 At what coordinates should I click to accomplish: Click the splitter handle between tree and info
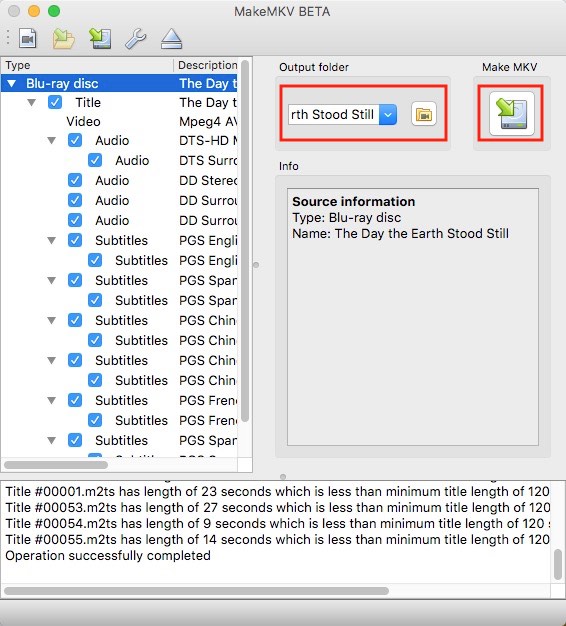256,265
